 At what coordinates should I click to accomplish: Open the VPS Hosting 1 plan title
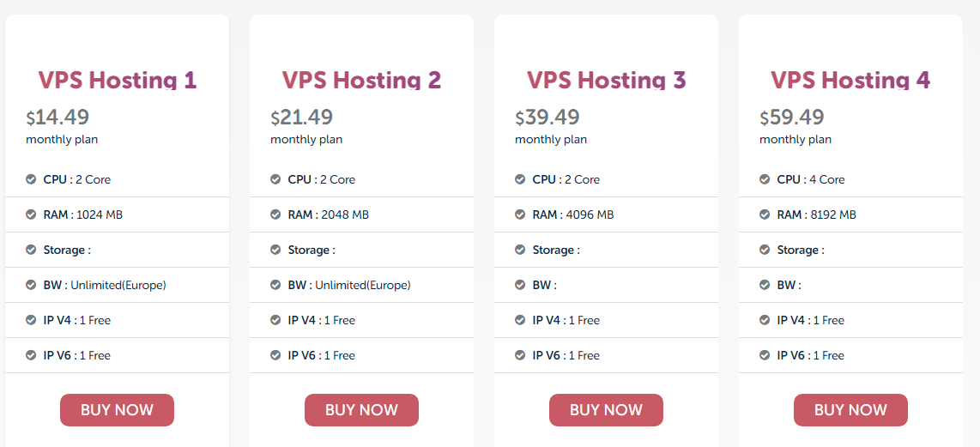click(x=117, y=81)
